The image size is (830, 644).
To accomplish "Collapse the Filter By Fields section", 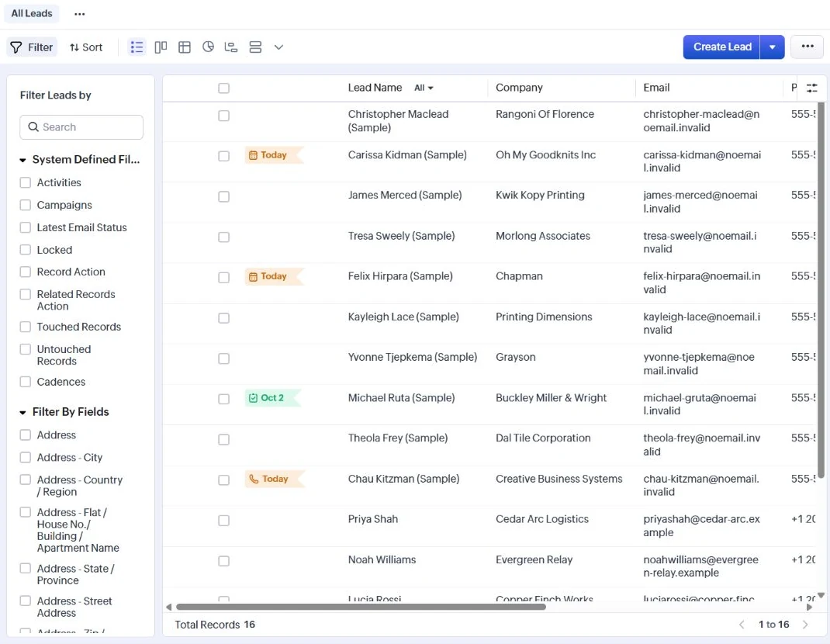I will (22, 413).
